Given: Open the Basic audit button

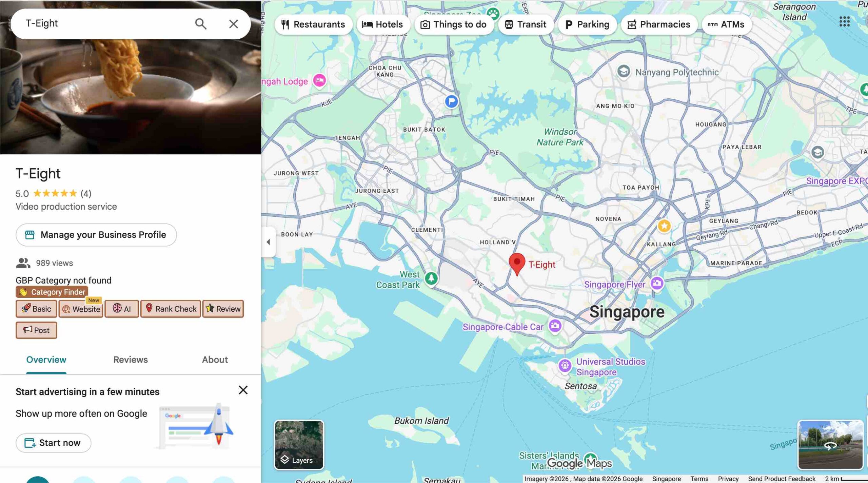Looking at the screenshot, I should pos(36,309).
